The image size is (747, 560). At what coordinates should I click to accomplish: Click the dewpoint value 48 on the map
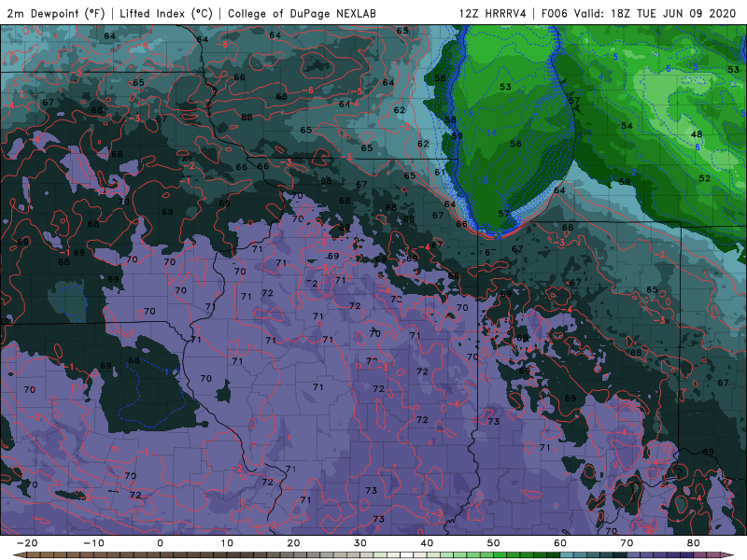[697, 134]
